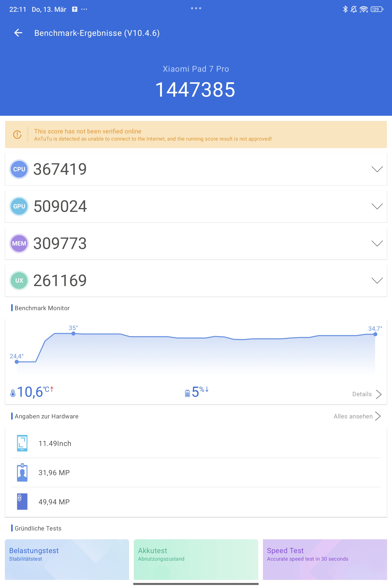392x588 pixels.
Task: Expand the UX score 261169 details
Action: tap(377, 281)
